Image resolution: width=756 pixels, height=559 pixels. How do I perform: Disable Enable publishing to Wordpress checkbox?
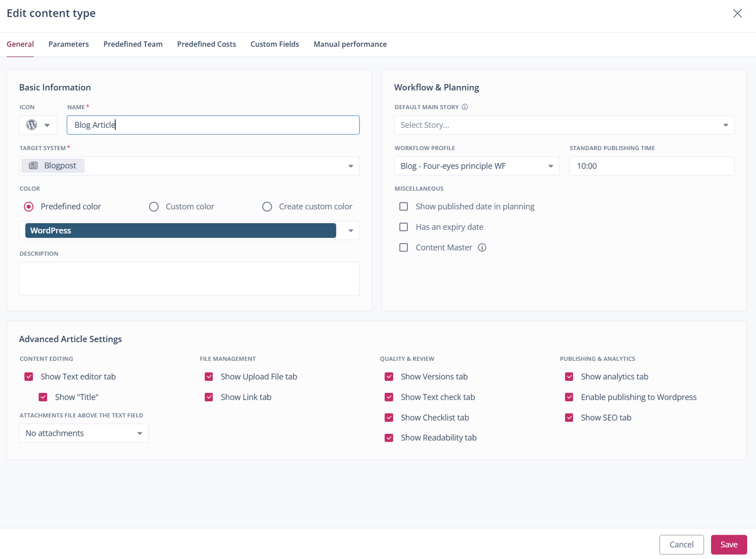pyautogui.click(x=569, y=397)
